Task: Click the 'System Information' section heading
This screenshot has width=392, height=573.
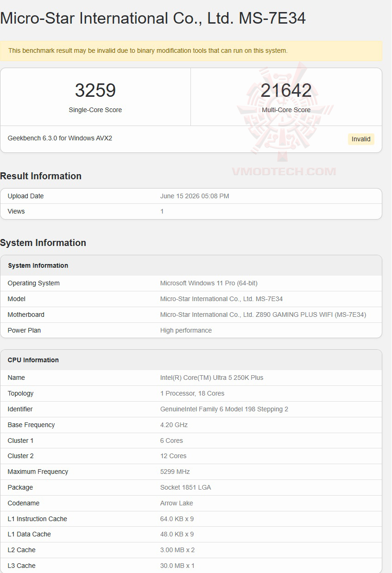Action: [x=43, y=243]
